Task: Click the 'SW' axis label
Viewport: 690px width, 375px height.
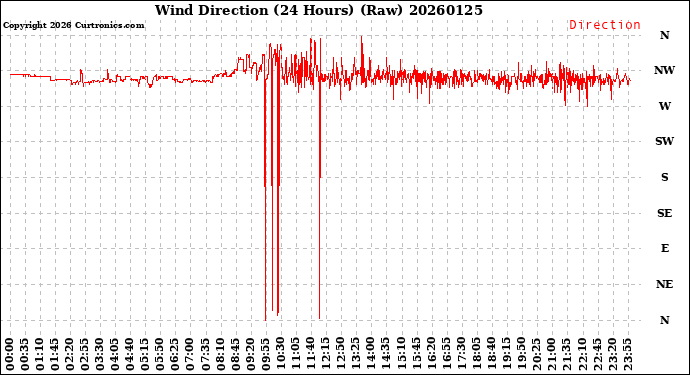Action: [x=664, y=141]
